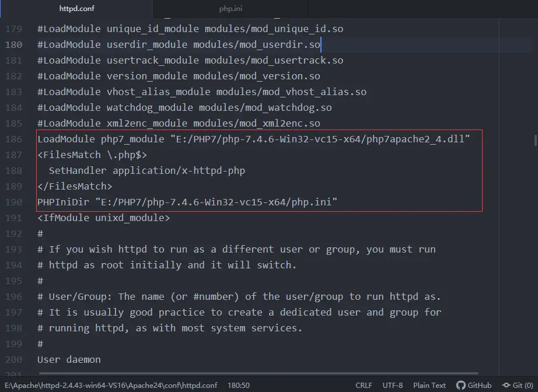This screenshot has width=538, height=392.
Task: Select the httpd.conf tab
Action: [x=76, y=9]
